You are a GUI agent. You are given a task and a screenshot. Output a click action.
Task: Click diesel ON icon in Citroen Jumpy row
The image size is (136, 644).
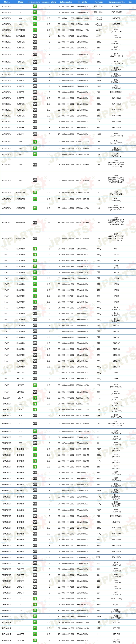tap(35, 134)
